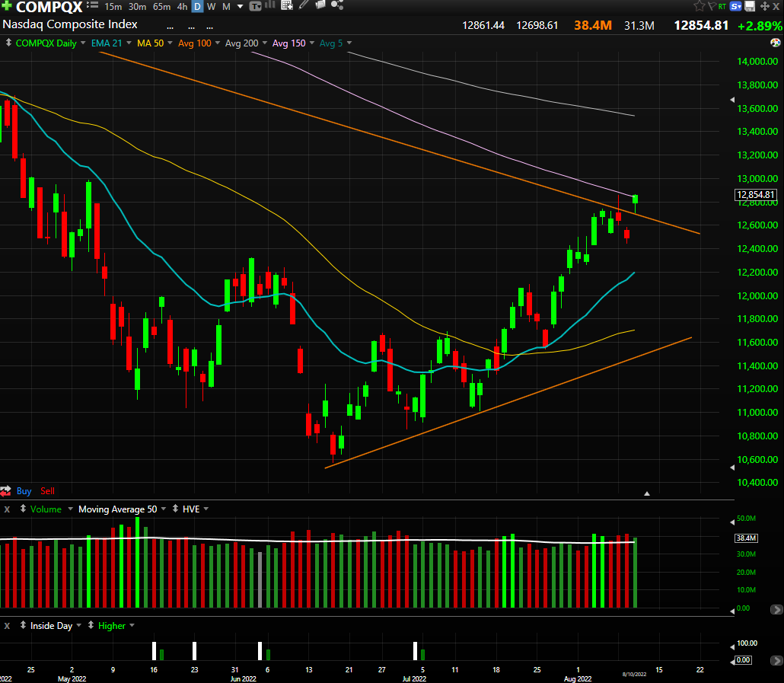Click the Buy button

[24, 491]
